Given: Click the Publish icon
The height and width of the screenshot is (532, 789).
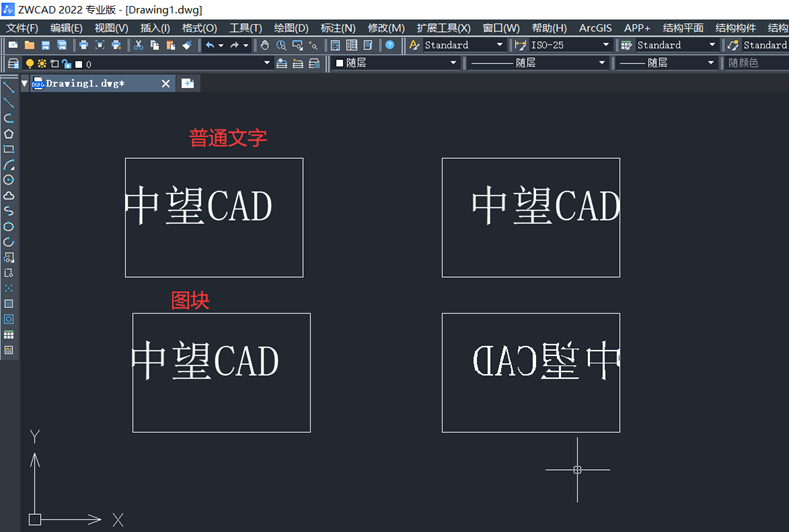Looking at the screenshot, I should click(x=116, y=45).
